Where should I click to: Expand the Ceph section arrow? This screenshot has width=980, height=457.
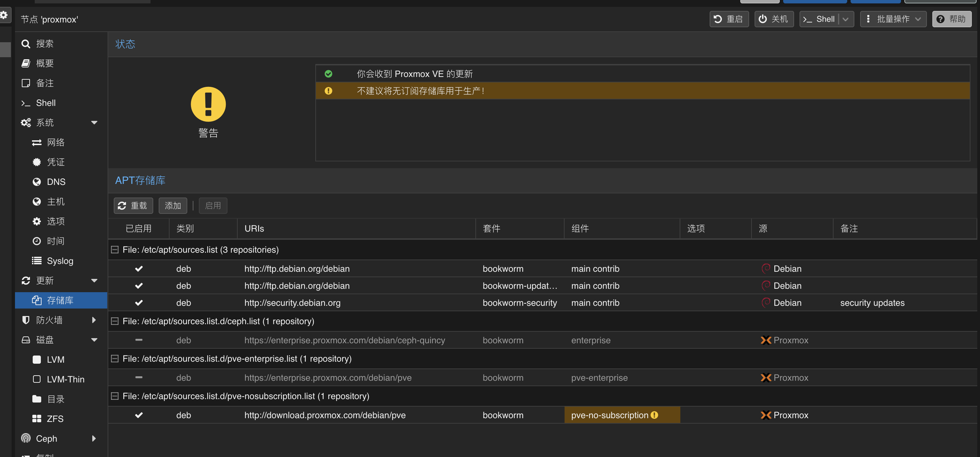pos(94,438)
